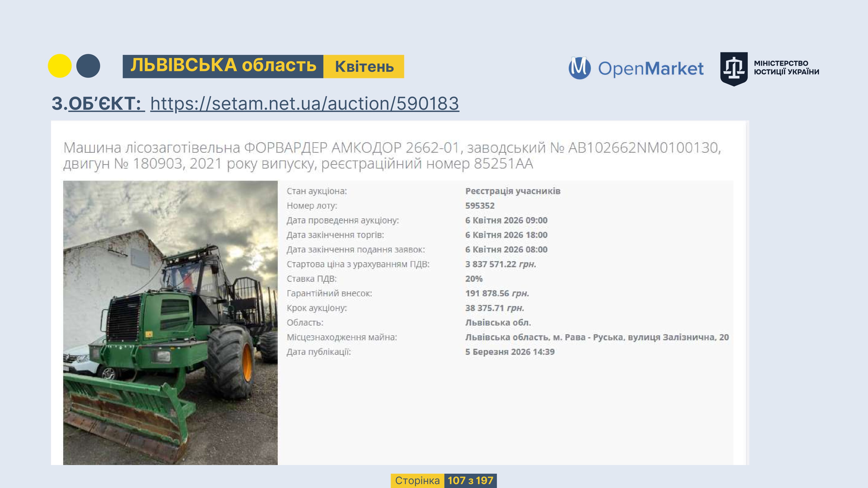The height and width of the screenshot is (488, 868).
Task: Select the ЛЬВІВСЬКА область header label
Action: coord(223,66)
